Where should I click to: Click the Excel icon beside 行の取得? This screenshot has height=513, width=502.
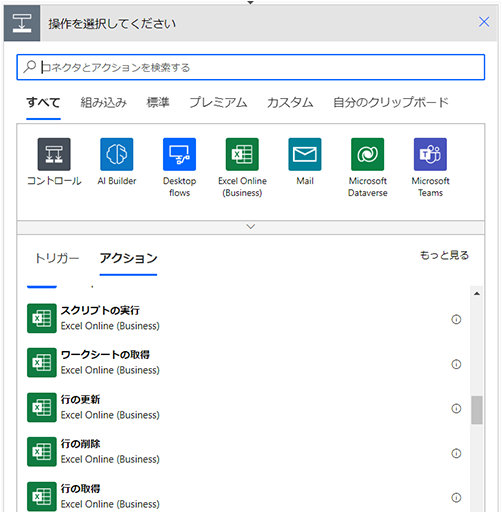(x=42, y=496)
